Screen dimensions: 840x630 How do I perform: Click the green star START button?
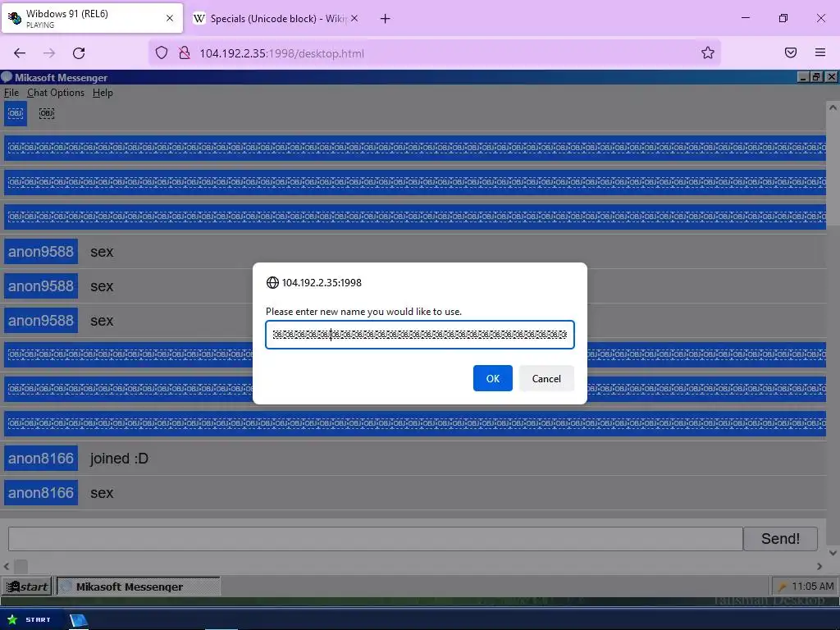(29, 619)
